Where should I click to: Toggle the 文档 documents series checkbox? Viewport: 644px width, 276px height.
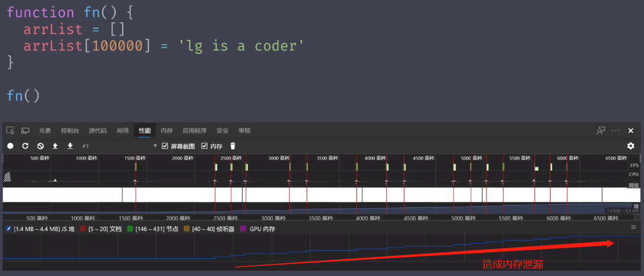[83, 229]
